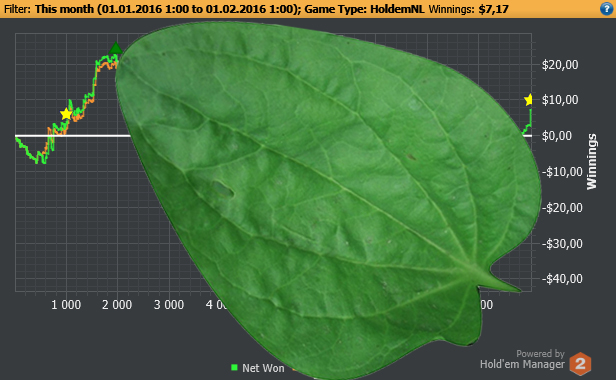Click the -$40,00 y-axis label
Image resolution: width=616 pixels, height=380 pixels.
pos(562,279)
